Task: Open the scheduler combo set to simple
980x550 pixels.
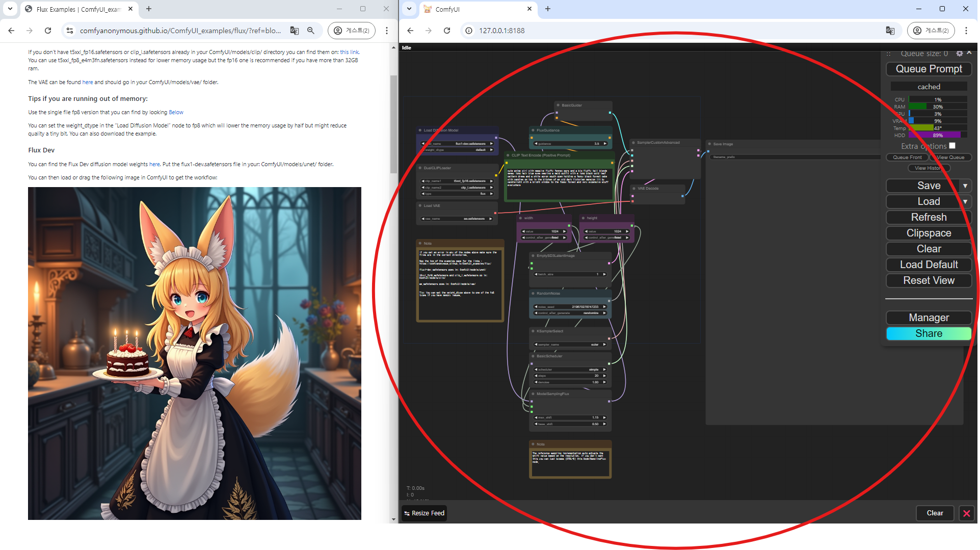Action: [570, 370]
